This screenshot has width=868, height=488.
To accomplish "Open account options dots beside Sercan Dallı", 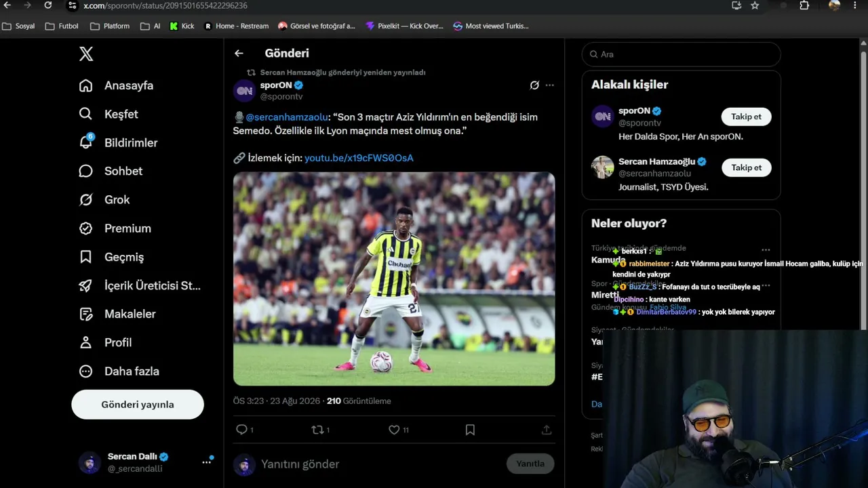I will [206, 462].
